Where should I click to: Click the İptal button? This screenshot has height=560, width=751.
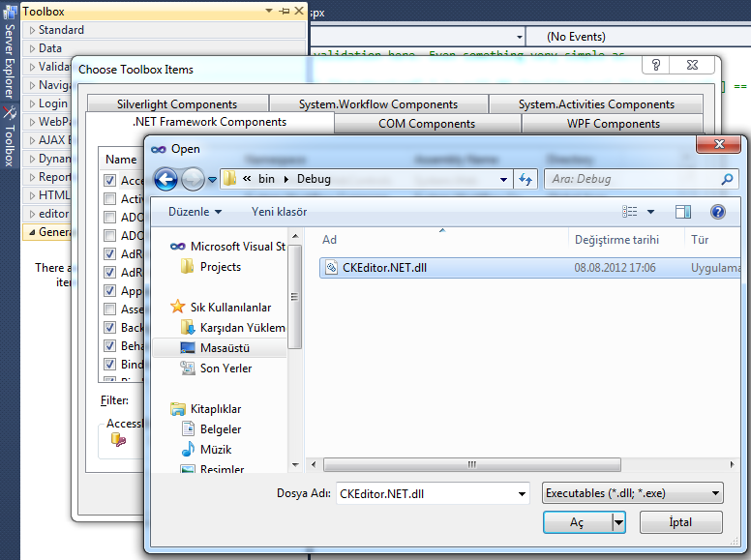click(x=680, y=522)
